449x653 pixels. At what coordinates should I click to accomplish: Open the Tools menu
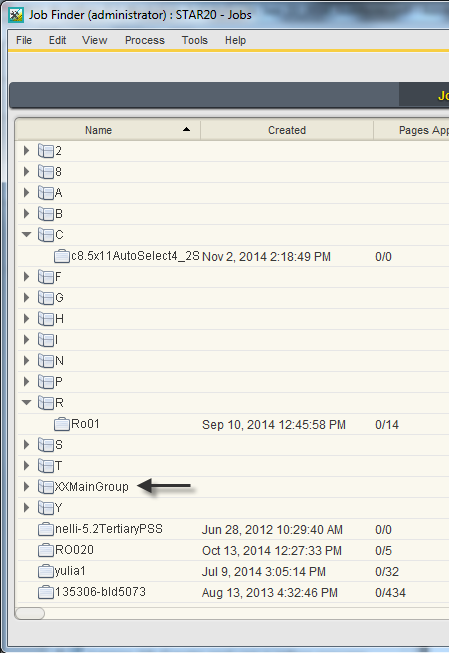[195, 40]
